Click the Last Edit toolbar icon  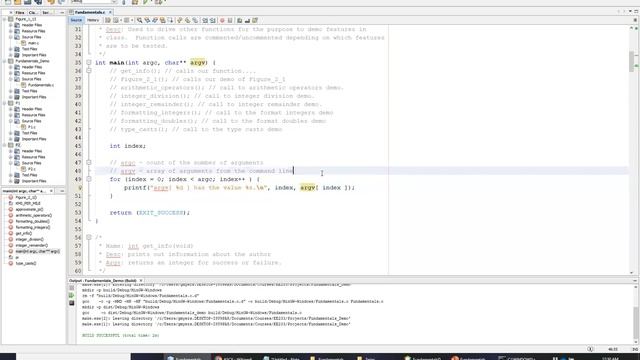pyautogui.click(x=108, y=20)
